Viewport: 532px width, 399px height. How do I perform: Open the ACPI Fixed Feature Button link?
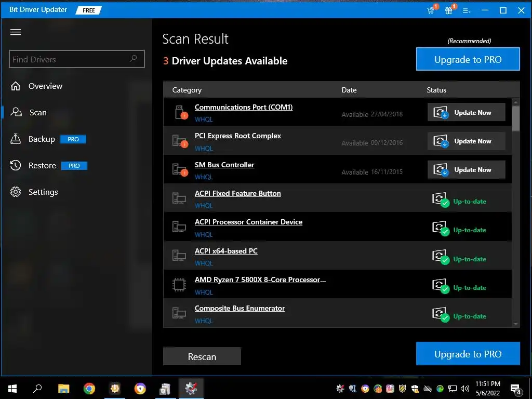click(237, 193)
